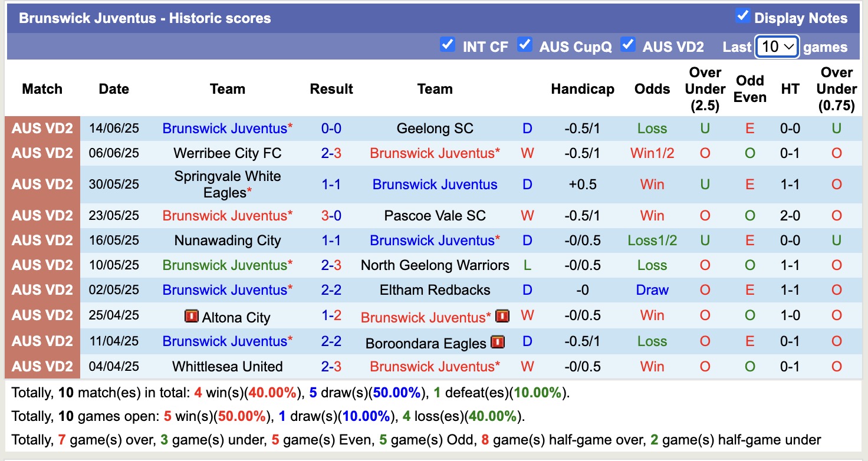Click the Draw odds link on the Eltham Redbacks row

(x=651, y=289)
